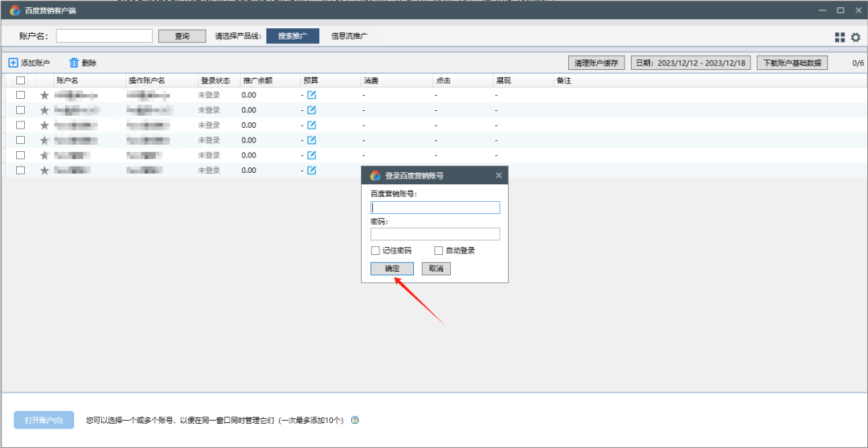Switch to the 信息流推广 product tab

[350, 36]
